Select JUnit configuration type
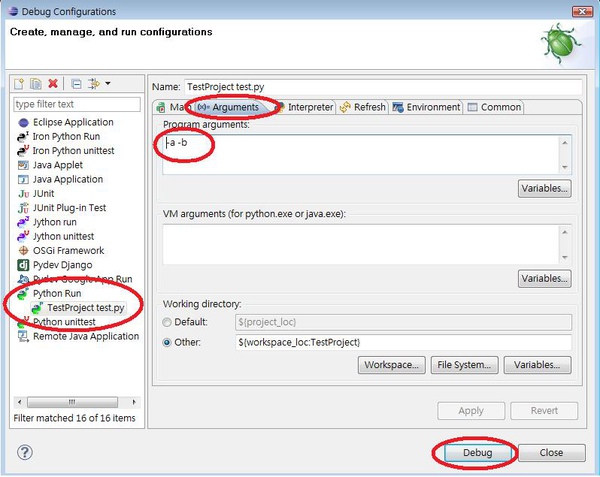 tap(43, 194)
